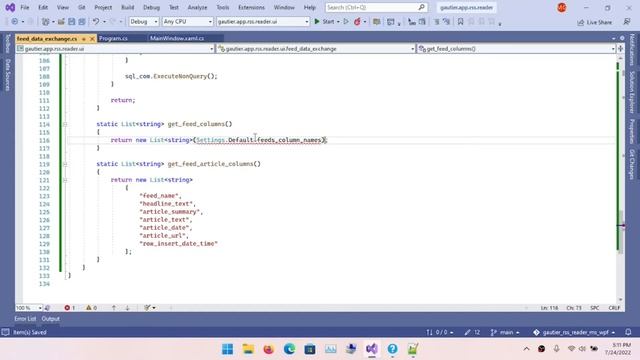This screenshot has width=640, height=360.
Task: Open Microsoft Edge from the taskbar
Action: click(289, 349)
